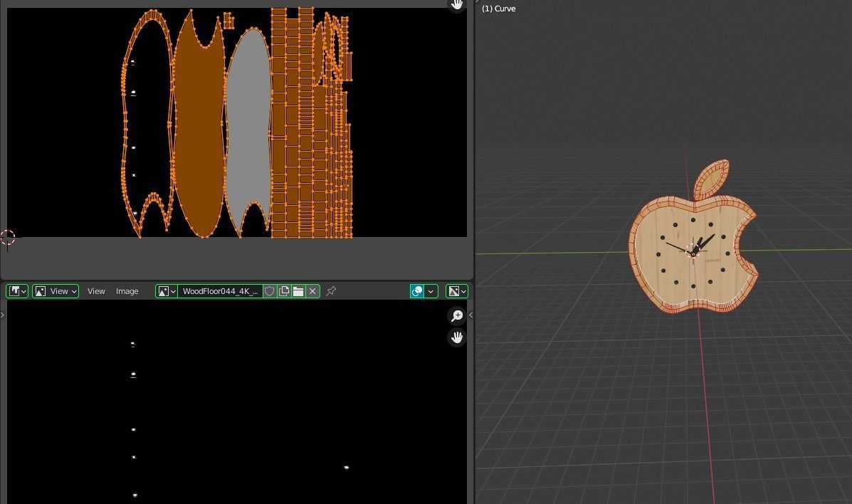852x504 pixels.
Task: Open the View mode dropdown with image icon
Action: pos(56,291)
